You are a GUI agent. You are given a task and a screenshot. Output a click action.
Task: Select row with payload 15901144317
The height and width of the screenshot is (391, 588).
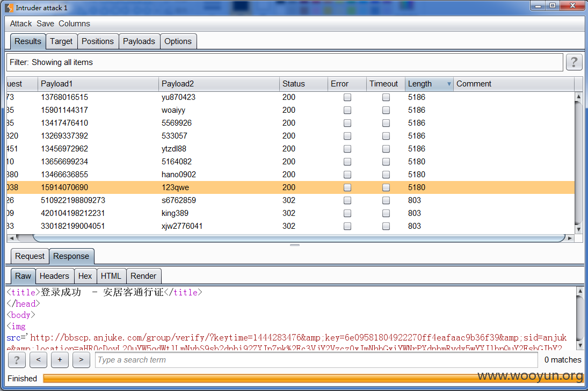tap(291, 110)
